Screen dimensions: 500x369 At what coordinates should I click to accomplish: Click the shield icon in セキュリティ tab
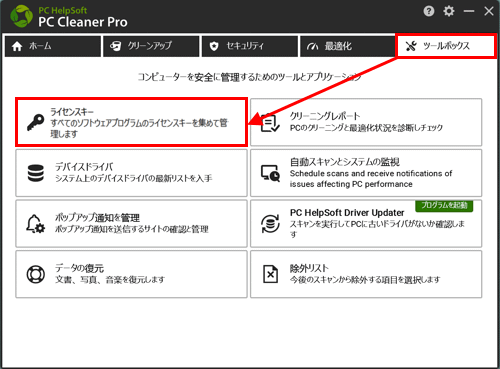pyautogui.click(x=214, y=46)
